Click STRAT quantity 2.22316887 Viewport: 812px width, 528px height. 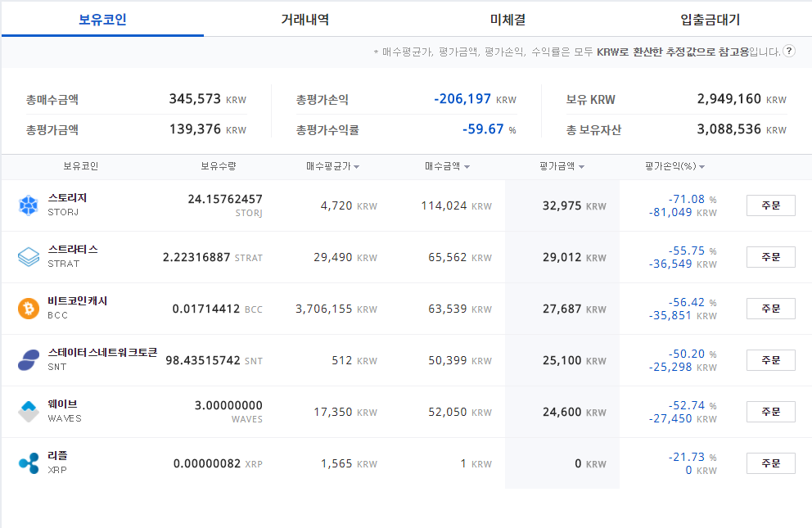click(x=196, y=257)
